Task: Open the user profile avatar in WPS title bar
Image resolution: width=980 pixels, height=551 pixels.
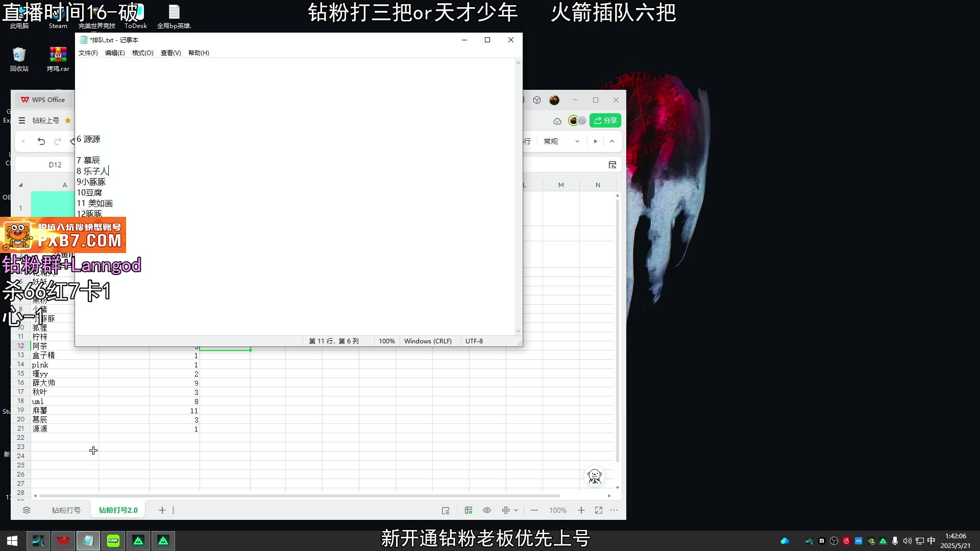Action: pos(554,100)
